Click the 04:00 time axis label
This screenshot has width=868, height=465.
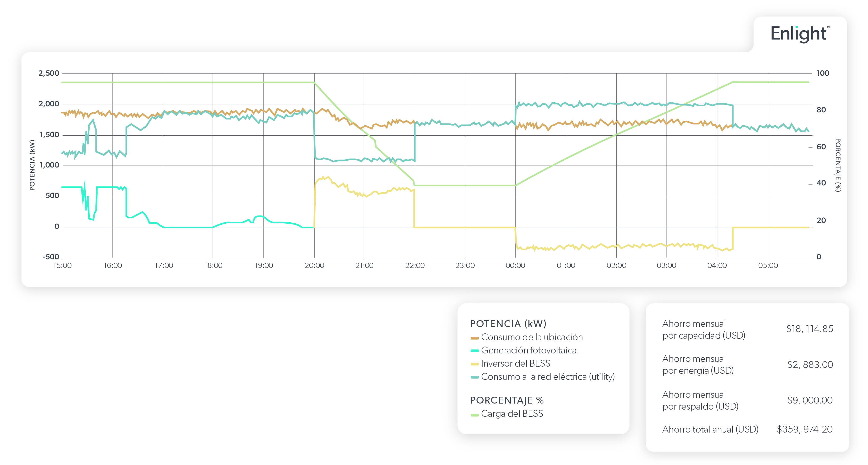(717, 266)
